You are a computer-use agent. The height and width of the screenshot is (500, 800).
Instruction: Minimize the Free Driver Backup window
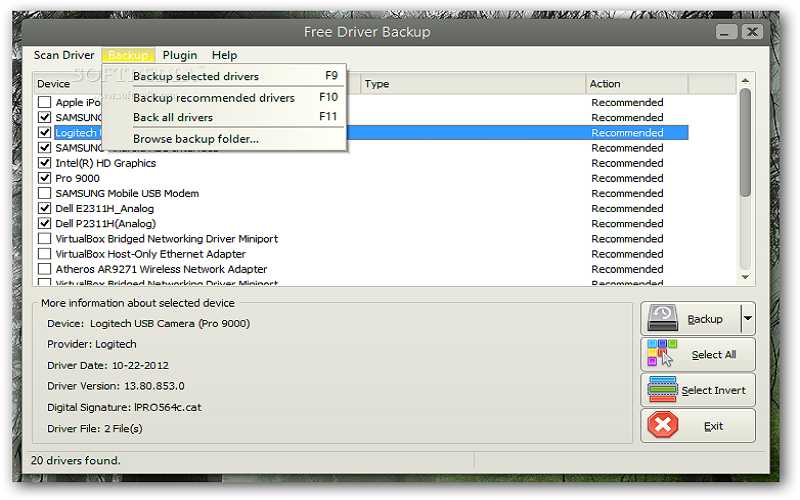[726, 32]
